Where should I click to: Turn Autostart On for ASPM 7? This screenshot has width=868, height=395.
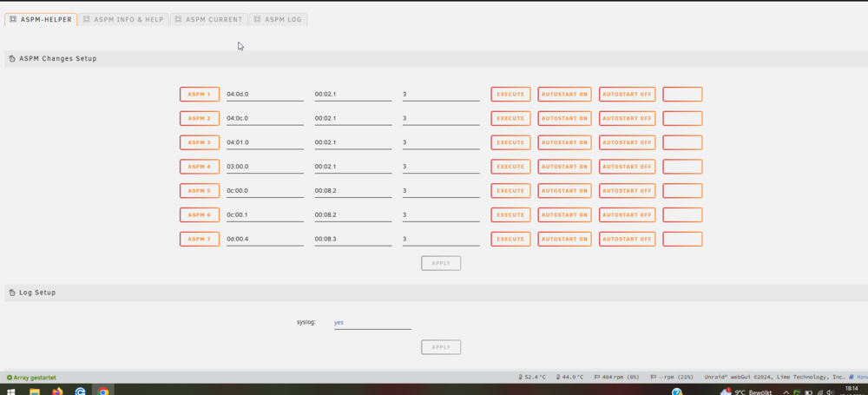click(565, 240)
